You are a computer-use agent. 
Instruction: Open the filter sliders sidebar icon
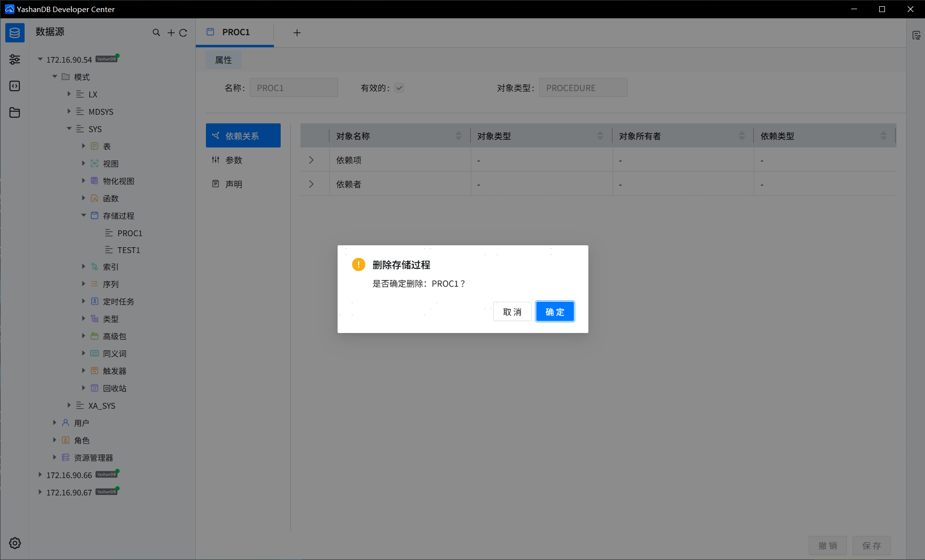tap(14, 59)
